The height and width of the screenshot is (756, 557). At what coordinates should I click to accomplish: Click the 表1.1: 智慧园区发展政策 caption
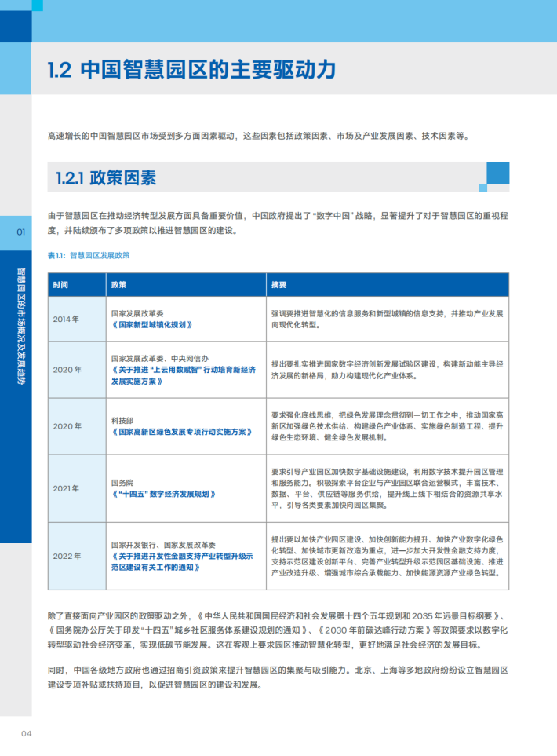pyautogui.click(x=89, y=256)
